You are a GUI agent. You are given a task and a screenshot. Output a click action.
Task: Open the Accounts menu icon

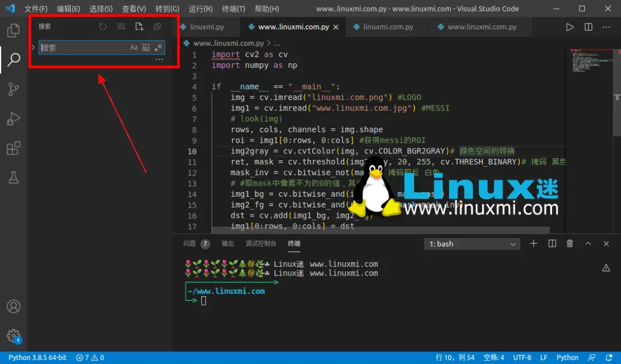point(13,306)
